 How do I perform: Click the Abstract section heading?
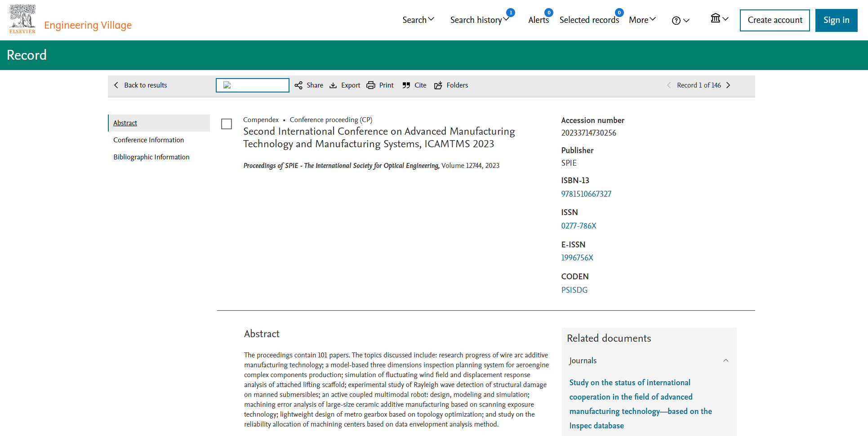click(x=262, y=334)
